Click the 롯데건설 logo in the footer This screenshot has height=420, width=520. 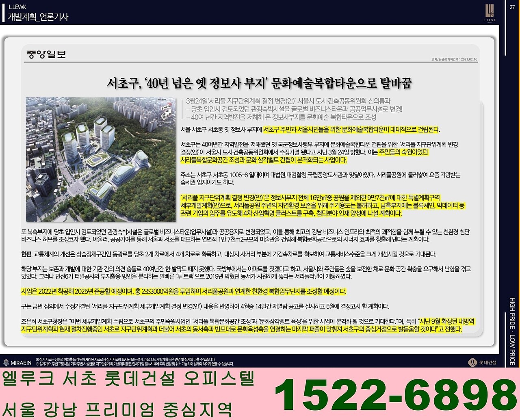(x=483, y=362)
